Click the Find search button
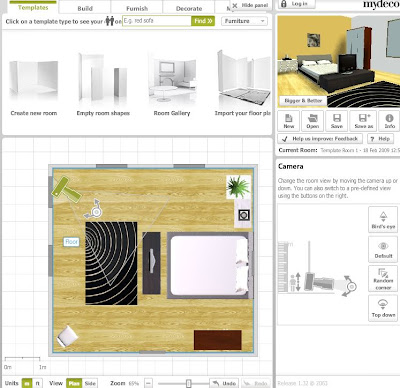The width and height of the screenshot is (400, 388). coord(203,21)
